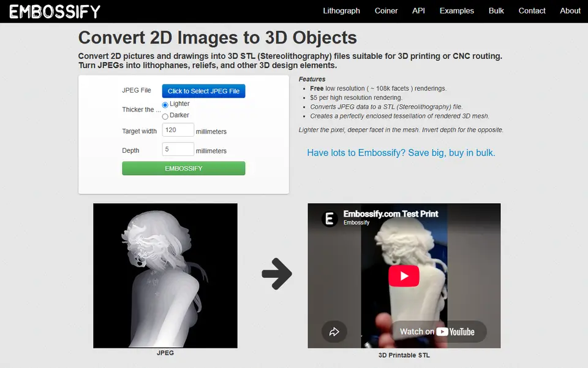588x368 pixels.
Task: Select the Darker radio option
Action: click(165, 117)
